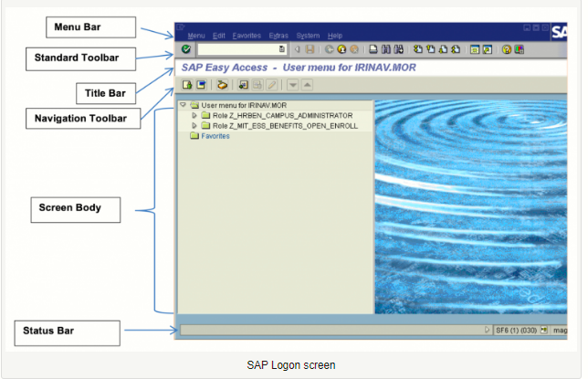Image resolution: width=588 pixels, height=379 pixels.
Task: Go to First Page icon
Action: click(418, 49)
